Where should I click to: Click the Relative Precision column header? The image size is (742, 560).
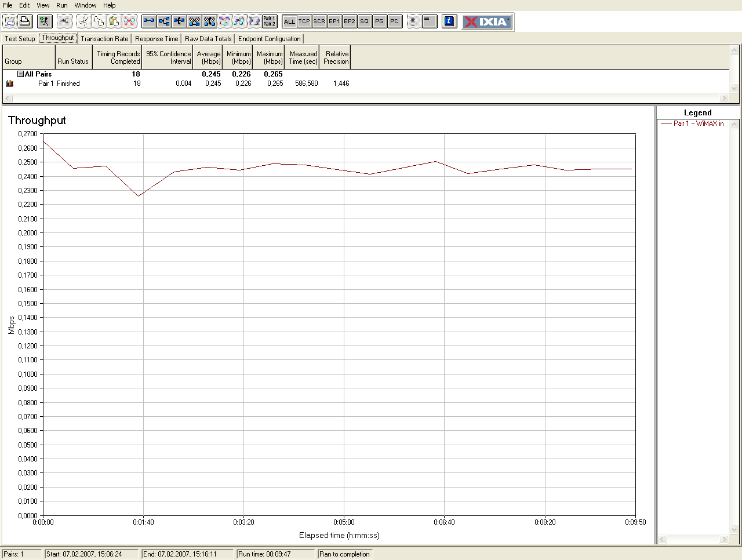336,57
